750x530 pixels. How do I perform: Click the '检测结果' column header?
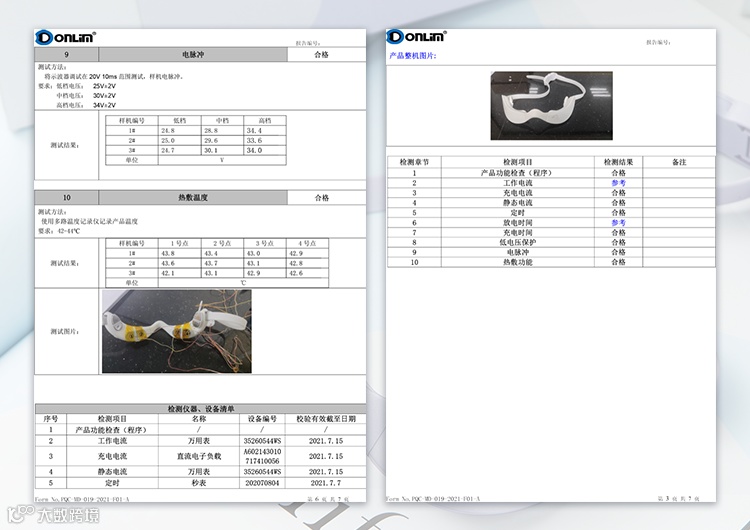coord(618,162)
